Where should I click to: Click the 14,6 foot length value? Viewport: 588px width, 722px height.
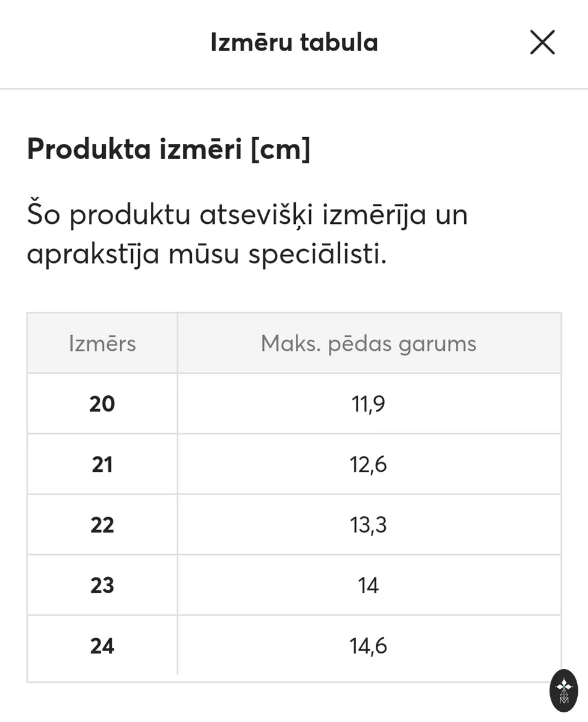pyautogui.click(x=369, y=646)
